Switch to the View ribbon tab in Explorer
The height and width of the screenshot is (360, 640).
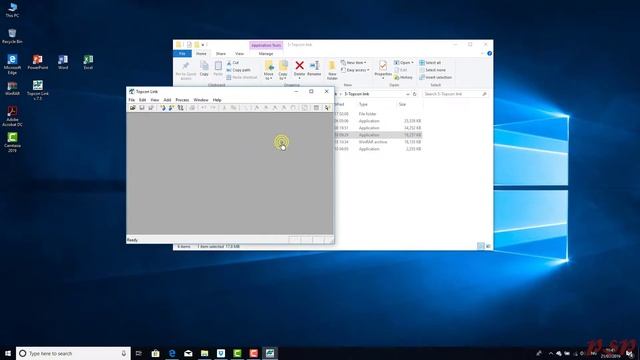240,53
